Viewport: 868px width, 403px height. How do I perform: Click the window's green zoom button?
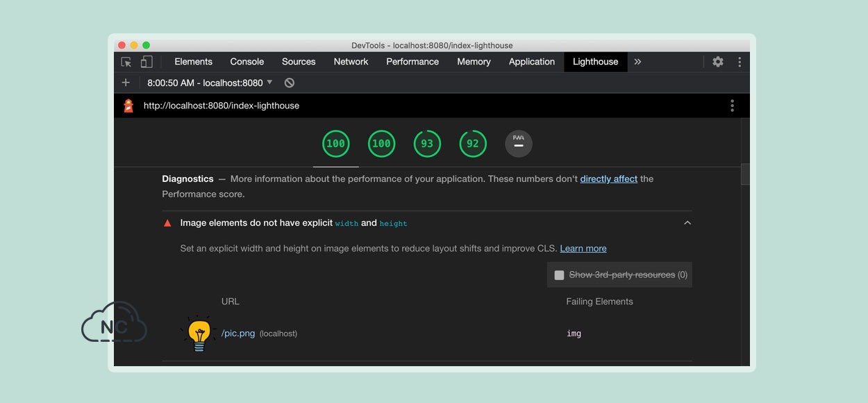point(147,45)
